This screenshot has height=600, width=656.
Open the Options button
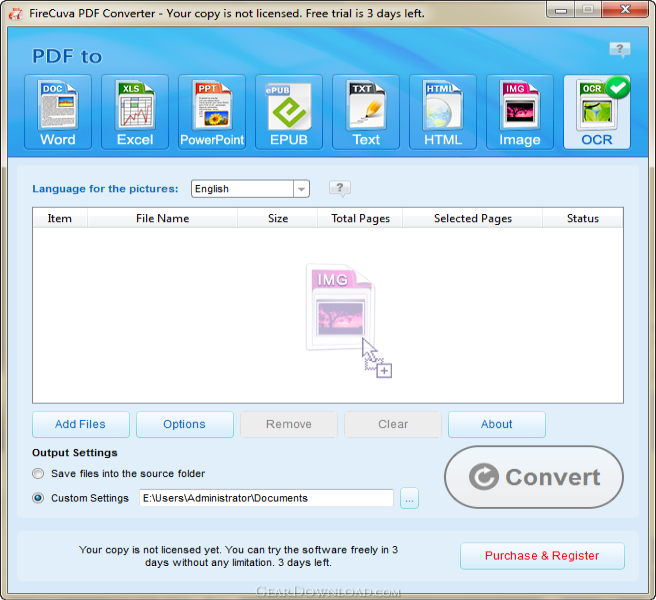point(184,424)
